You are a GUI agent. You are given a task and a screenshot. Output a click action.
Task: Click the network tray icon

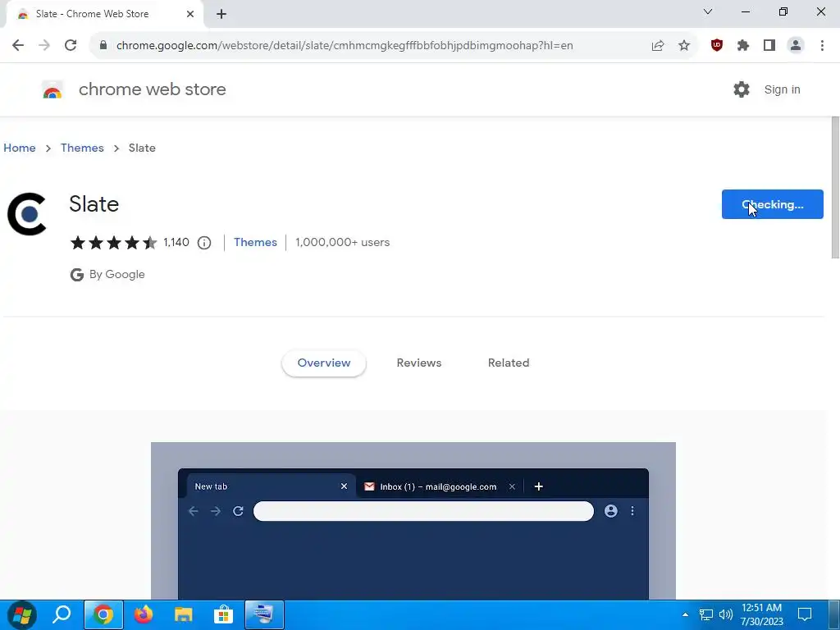click(706, 614)
